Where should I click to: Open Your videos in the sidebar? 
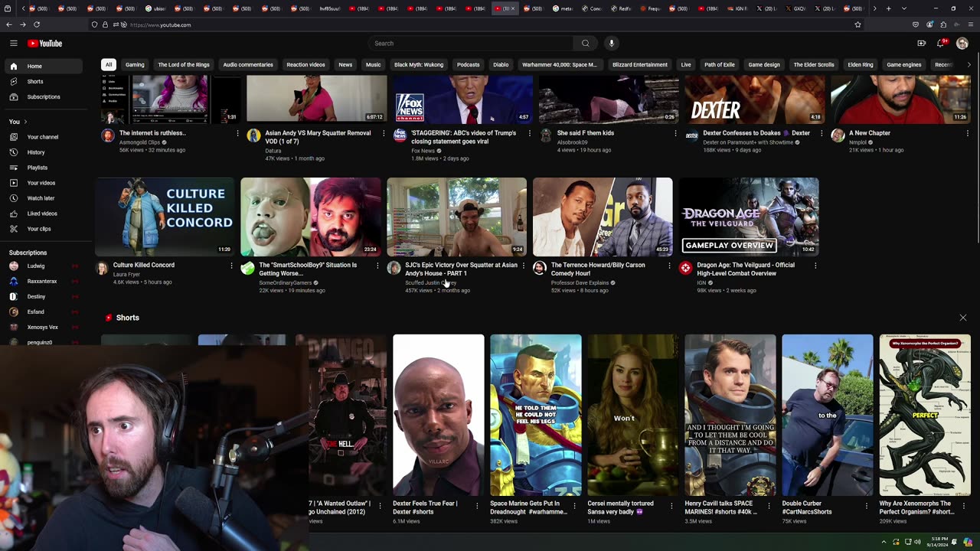[x=43, y=183]
